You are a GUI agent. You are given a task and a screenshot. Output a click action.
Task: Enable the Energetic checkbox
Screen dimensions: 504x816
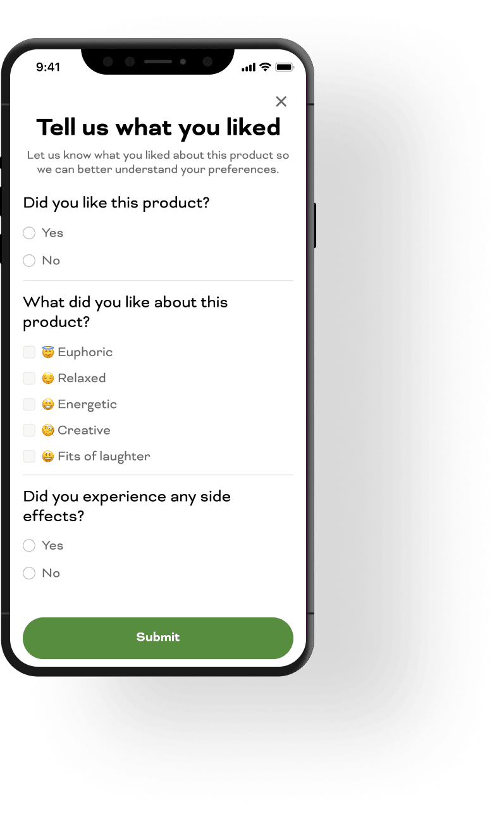point(29,404)
